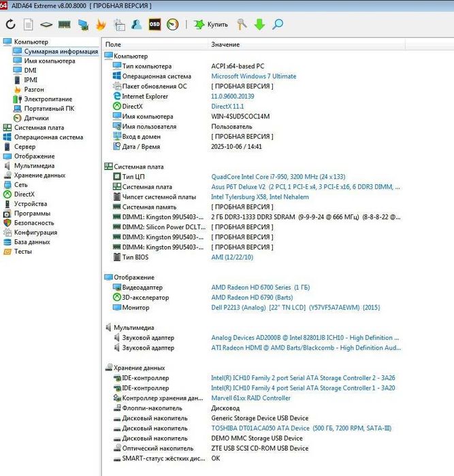The width and height of the screenshot is (454, 476).
Task: Click the network computers toolbar icon
Action: coord(83,24)
